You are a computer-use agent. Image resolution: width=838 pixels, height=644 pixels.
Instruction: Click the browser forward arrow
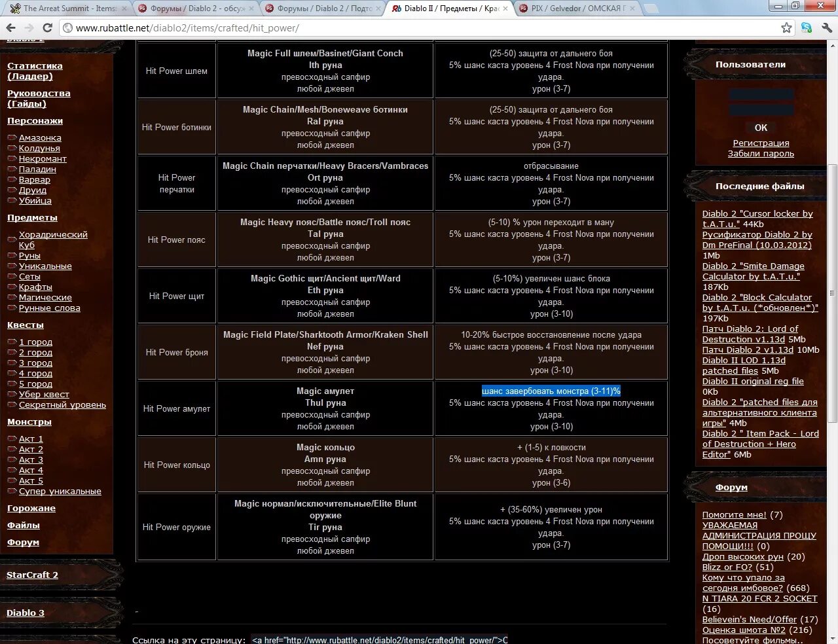(x=29, y=28)
